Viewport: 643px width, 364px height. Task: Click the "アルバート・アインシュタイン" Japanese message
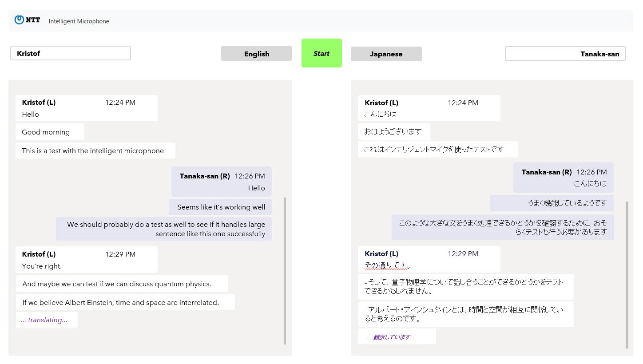(x=466, y=314)
